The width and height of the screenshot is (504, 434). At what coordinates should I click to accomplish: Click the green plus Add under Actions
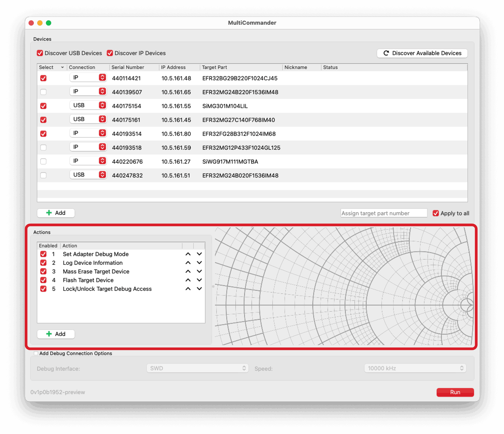pyautogui.click(x=56, y=334)
